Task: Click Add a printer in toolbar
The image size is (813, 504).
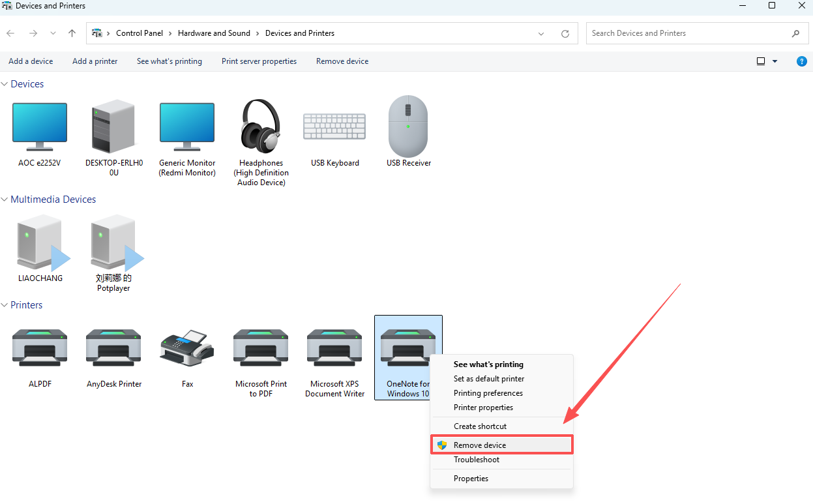Action: click(x=95, y=61)
